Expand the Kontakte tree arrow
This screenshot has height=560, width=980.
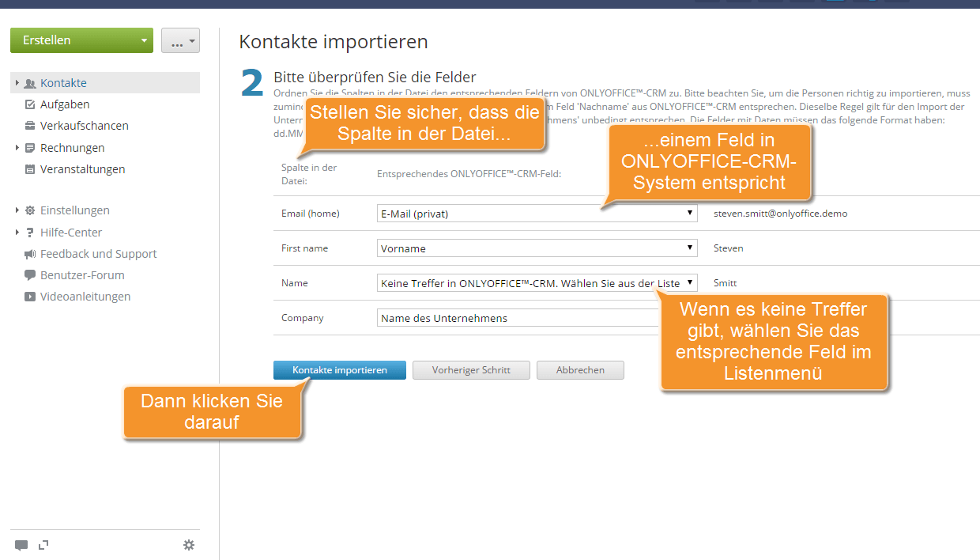(17, 83)
